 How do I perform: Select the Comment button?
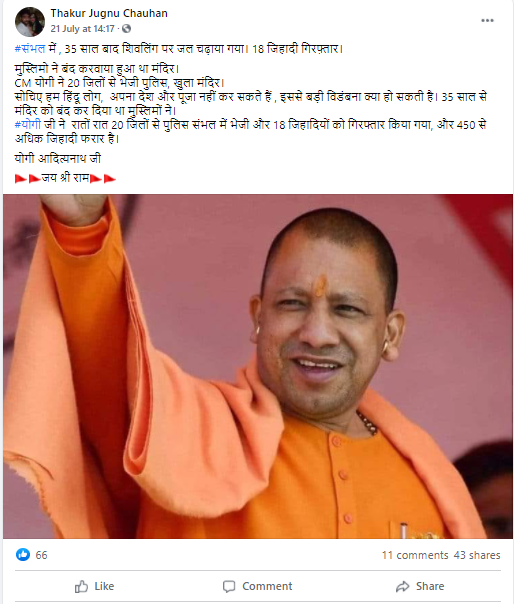257,586
